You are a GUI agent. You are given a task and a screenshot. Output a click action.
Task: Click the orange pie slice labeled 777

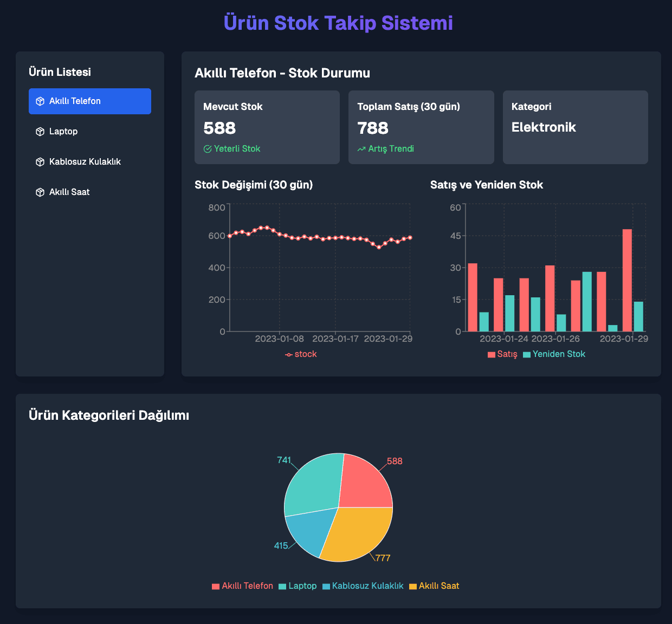pyautogui.click(x=359, y=535)
